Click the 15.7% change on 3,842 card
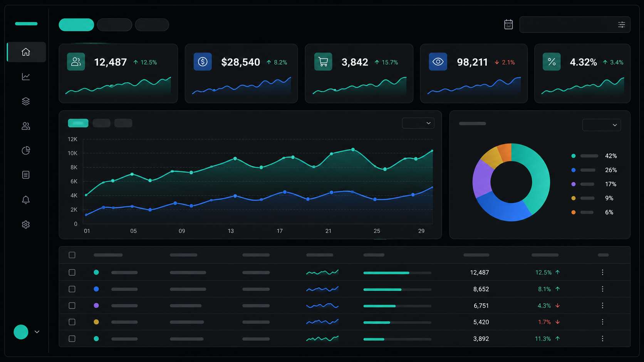 [x=386, y=62]
